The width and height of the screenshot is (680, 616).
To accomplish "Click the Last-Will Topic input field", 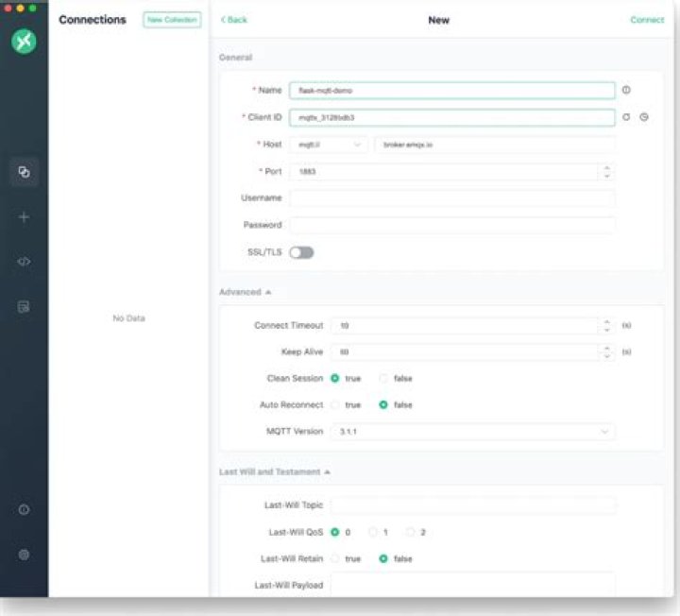I will click(x=473, y=505).
